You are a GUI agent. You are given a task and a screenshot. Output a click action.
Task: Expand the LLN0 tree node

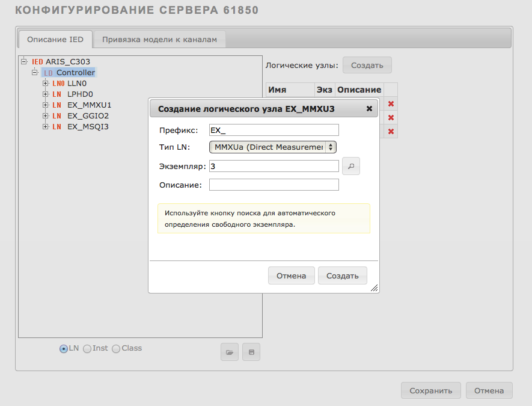tap(46, 83)
